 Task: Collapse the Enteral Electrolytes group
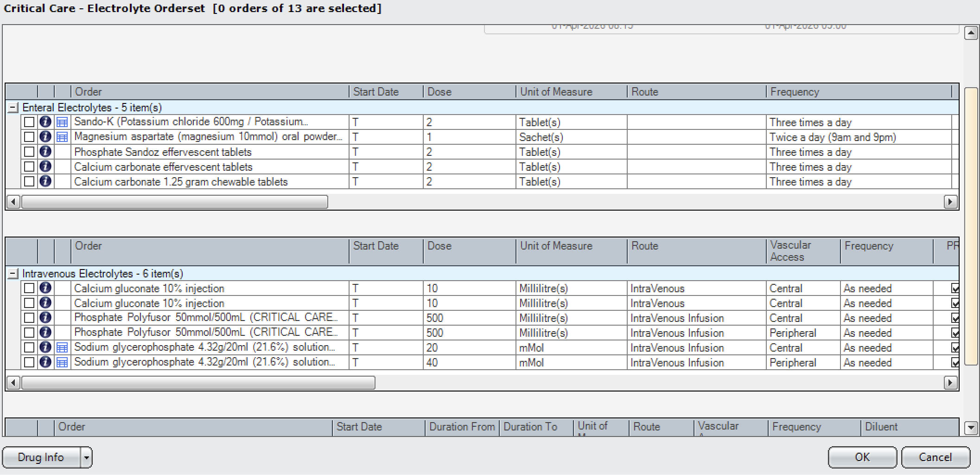(x=13, y=108)
